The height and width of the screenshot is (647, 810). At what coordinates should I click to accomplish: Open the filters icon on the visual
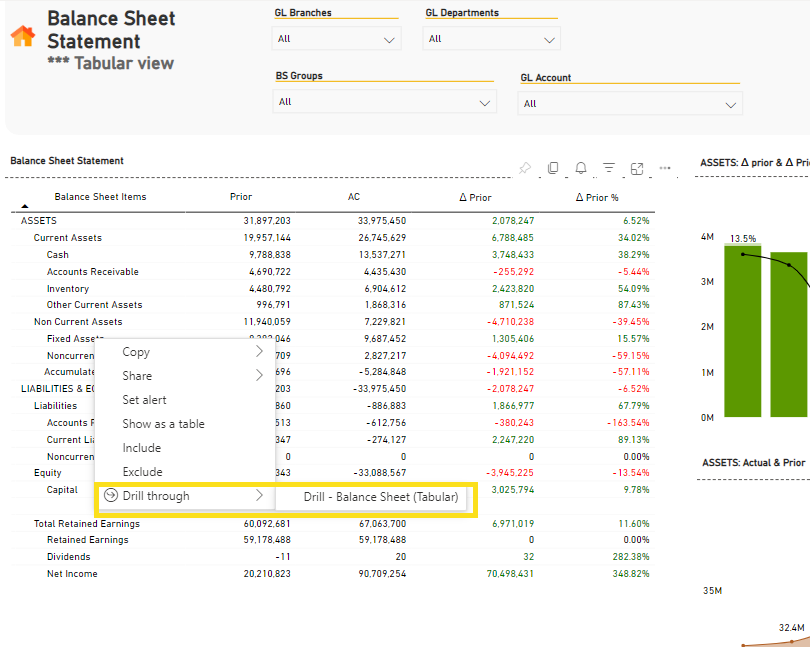point(609,168)
